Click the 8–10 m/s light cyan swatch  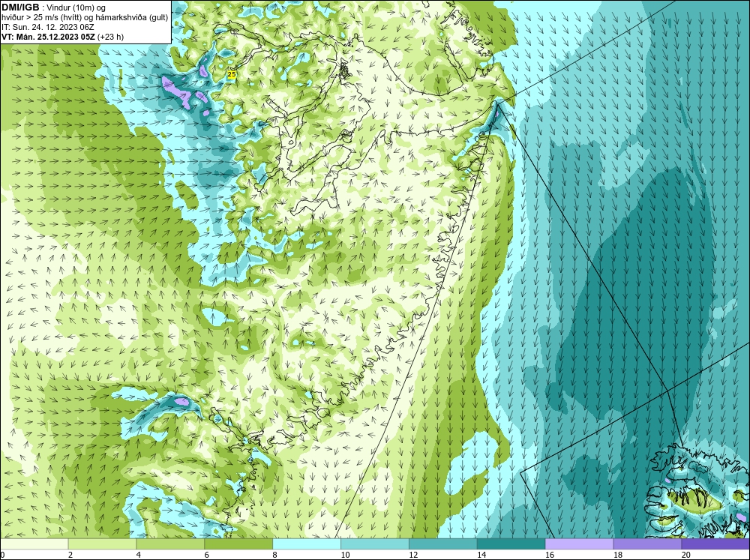click(307, 544)
